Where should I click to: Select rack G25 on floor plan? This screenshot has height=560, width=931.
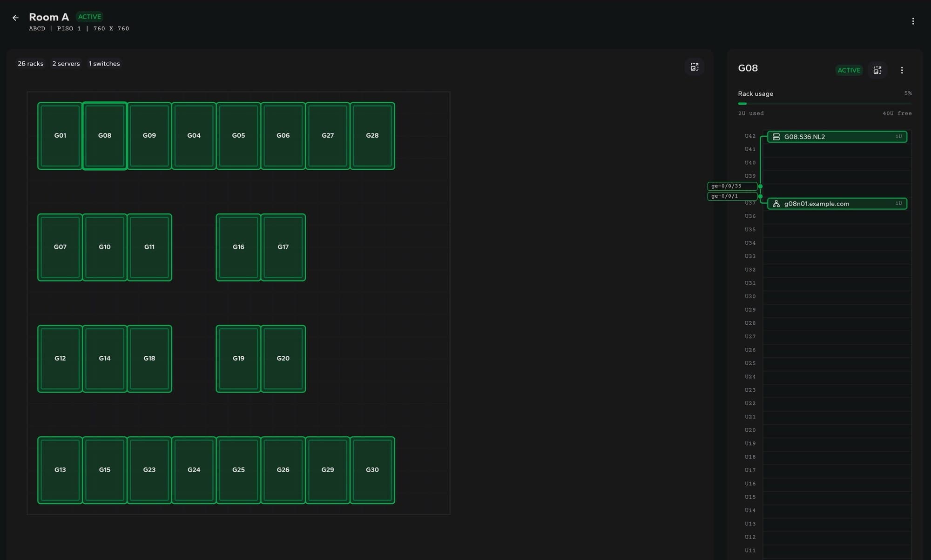click(239, 470)
